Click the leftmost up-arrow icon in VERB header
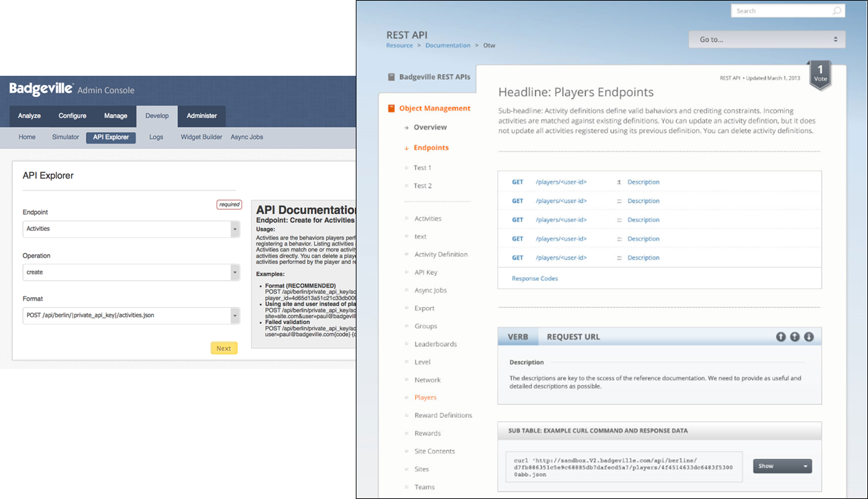This screenshot has height=499, width=868. click(781, 337)
